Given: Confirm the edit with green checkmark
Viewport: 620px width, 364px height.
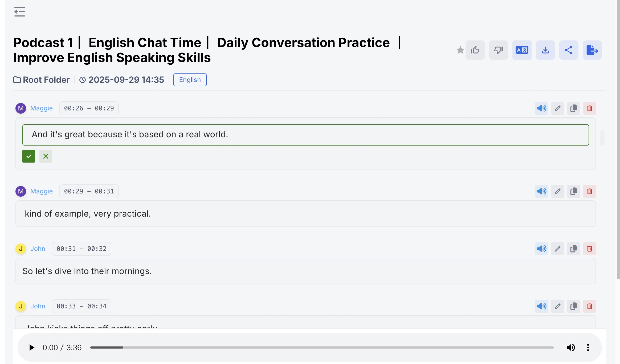Looking at the screenshot, I should (x=29, y=156).
